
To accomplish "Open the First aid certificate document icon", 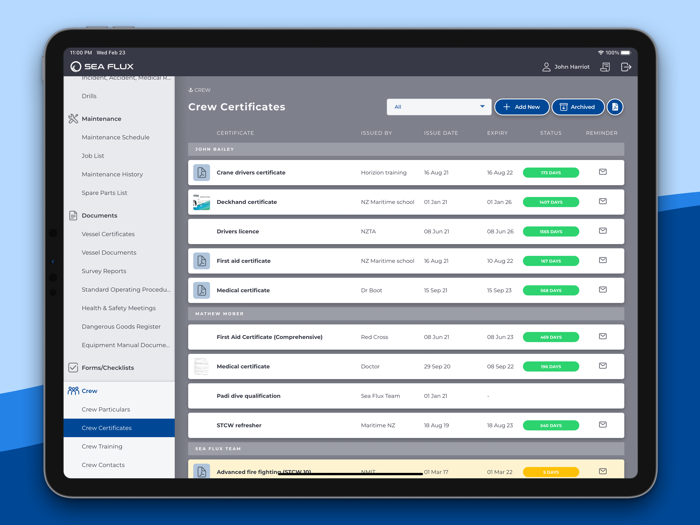I will (x=201, y=261).
